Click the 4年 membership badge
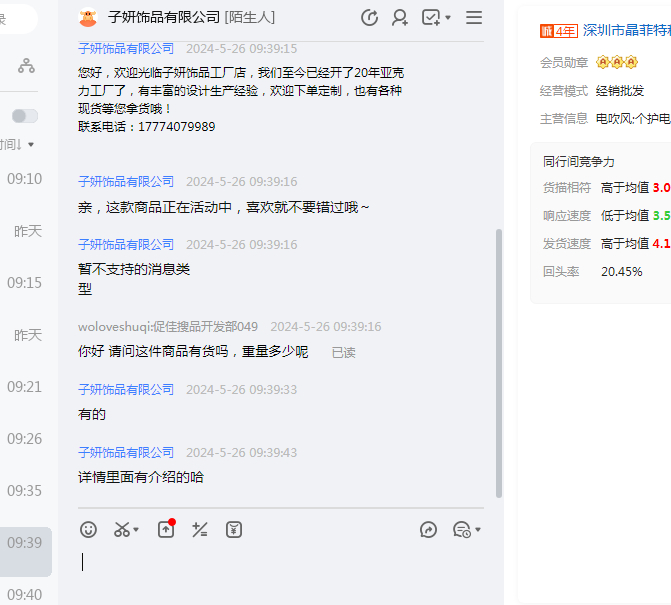Screen dimensions: 671x605 558,31
